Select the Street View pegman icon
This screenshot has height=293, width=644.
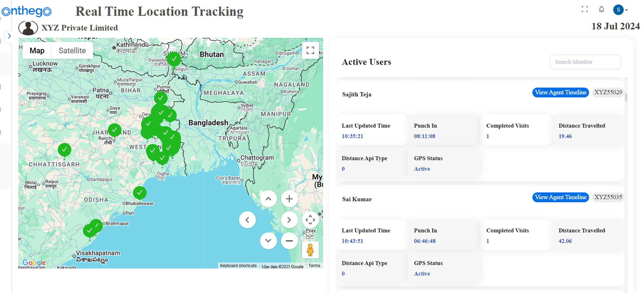310,250
